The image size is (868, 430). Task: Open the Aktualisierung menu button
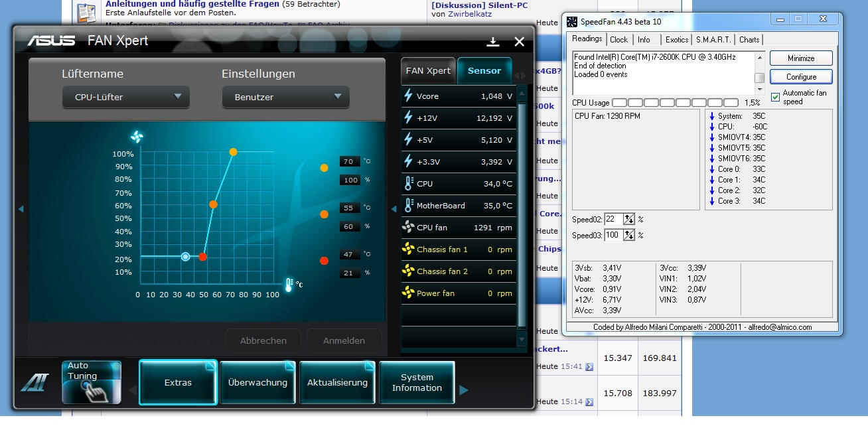pyautogui.click(x=337, y=382)
